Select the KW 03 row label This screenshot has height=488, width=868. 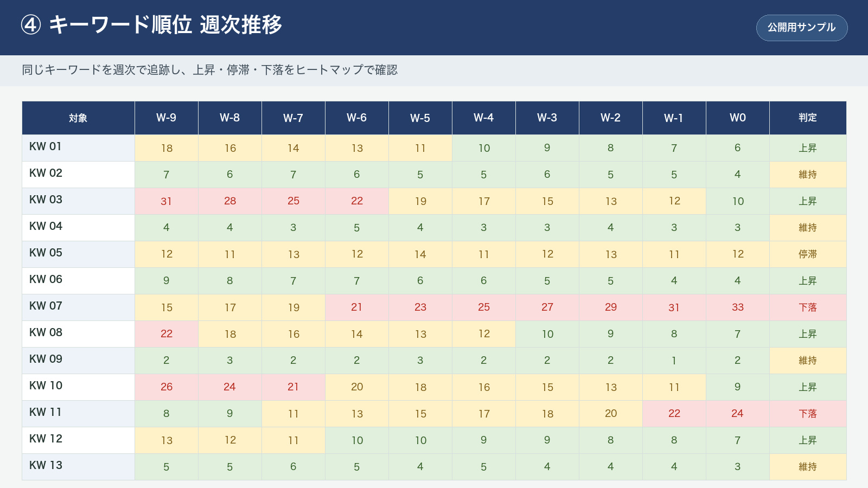78,201
